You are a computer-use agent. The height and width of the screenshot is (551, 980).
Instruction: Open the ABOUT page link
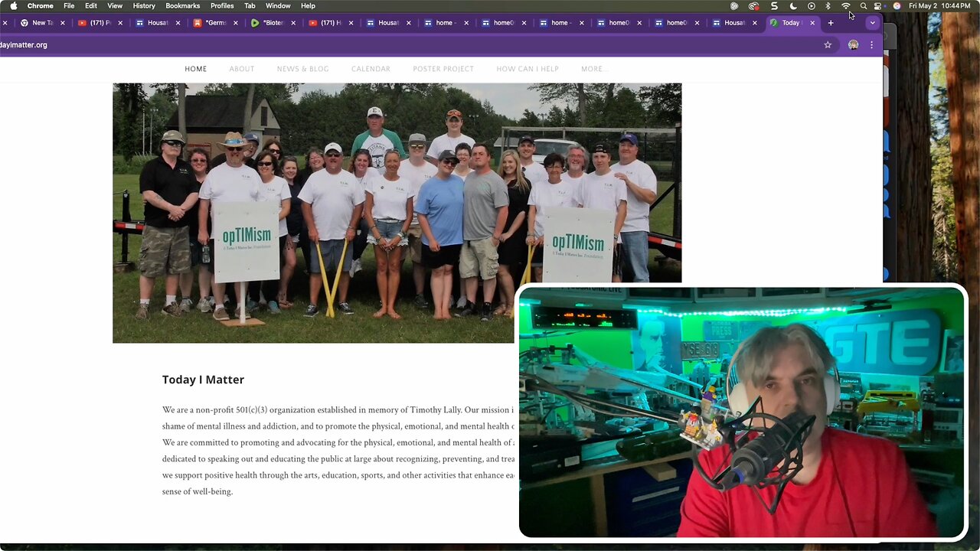click(242, 69)
